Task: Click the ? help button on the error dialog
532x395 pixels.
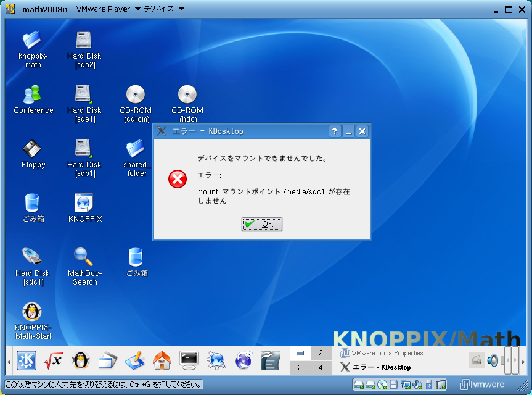Action: (335, 131)
